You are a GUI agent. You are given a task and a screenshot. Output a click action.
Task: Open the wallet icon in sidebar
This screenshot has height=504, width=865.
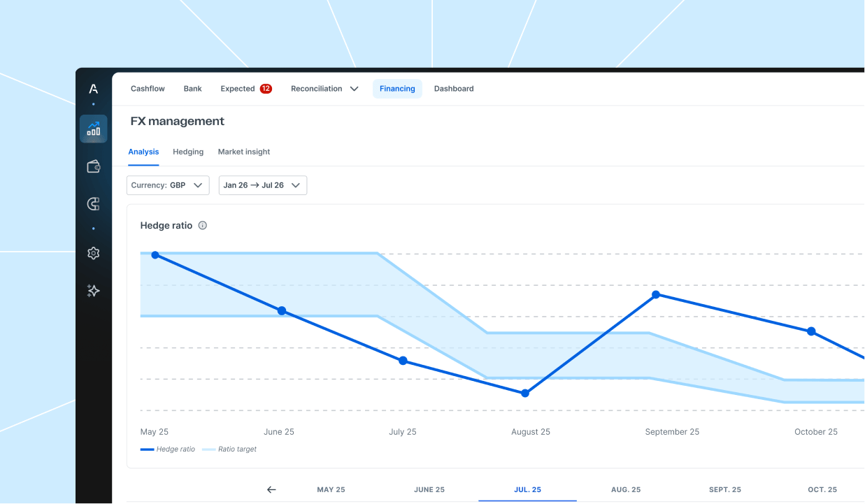[x=94, y=166]
